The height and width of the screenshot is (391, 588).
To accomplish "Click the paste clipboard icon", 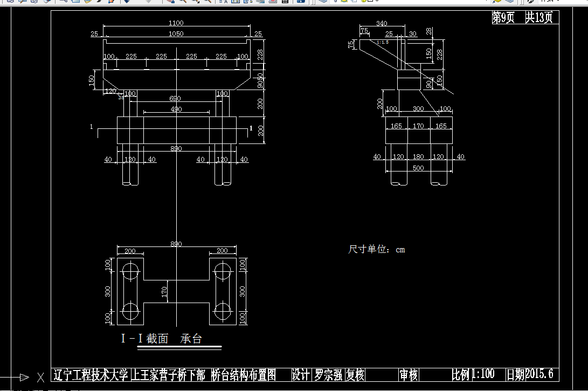I will 87,3.
